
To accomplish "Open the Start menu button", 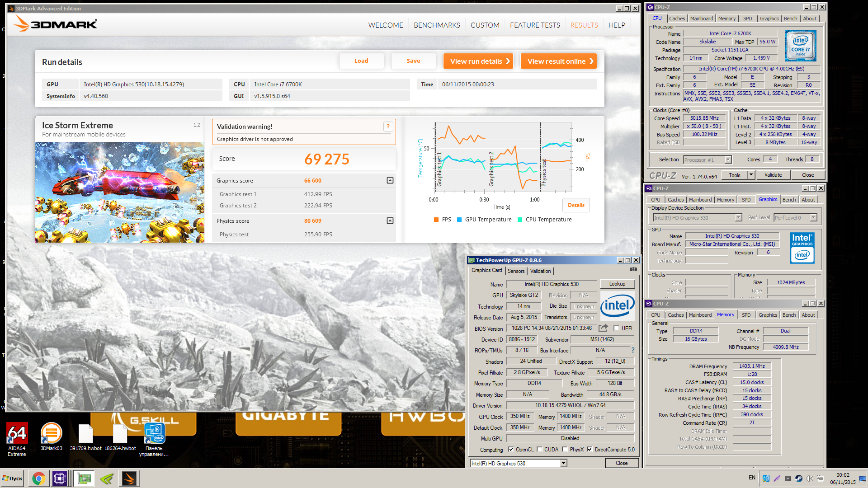I will [13, 479].
